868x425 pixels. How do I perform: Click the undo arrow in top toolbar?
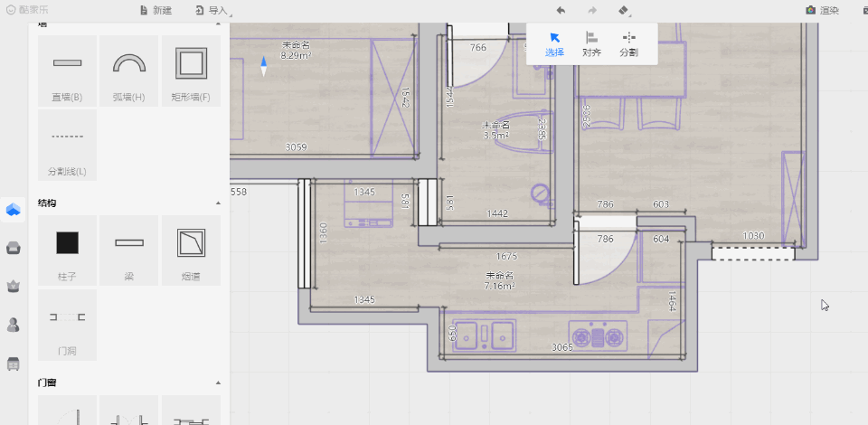(x=561, y=10)
